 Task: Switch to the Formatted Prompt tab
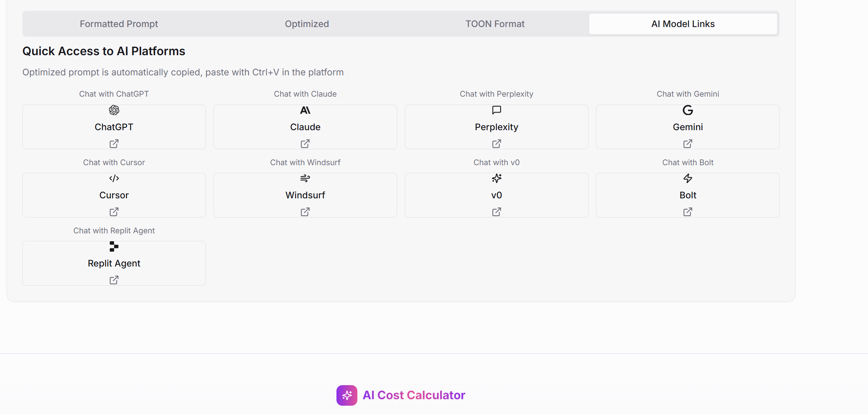pos(119,24)
